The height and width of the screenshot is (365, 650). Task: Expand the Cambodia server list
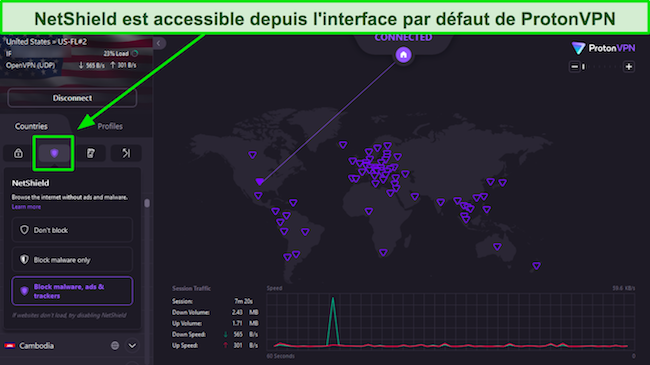coord(132,346)
